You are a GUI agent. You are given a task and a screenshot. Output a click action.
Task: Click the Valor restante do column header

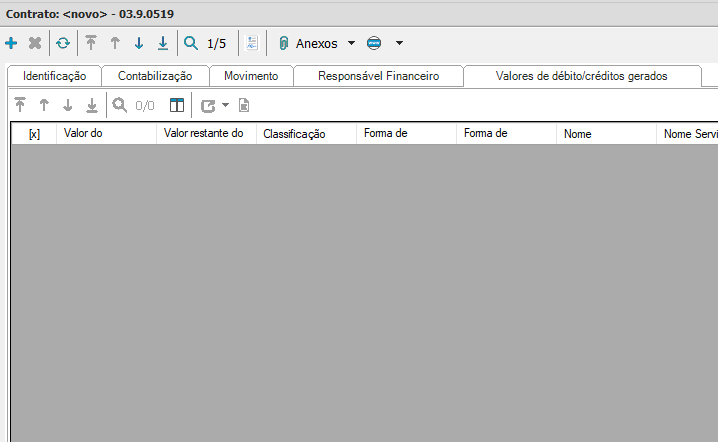click(203, 134)
